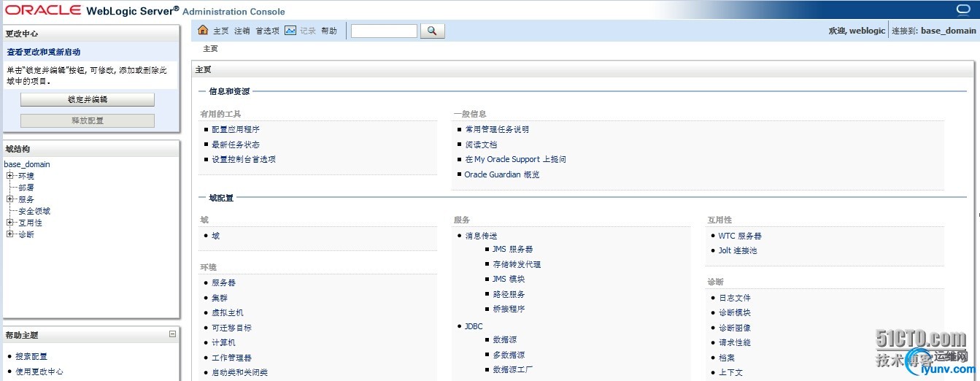The image size is (980, 381).
Task: Open 多数据源 link
Action: 509,355
